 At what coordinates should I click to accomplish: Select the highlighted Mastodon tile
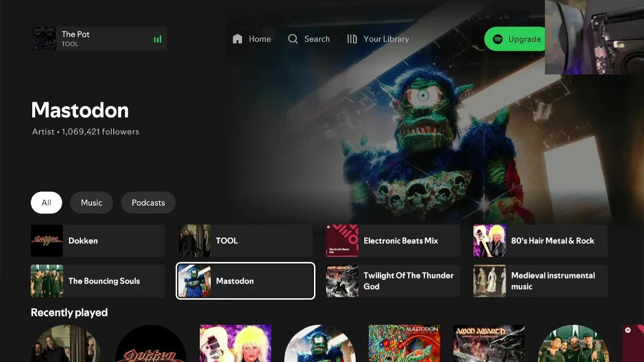246,281
